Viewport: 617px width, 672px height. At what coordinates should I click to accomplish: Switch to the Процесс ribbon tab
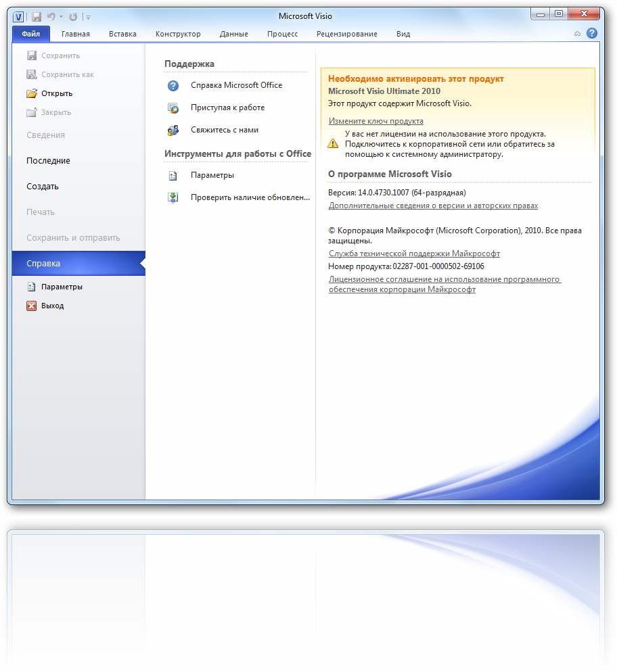tap(282, 34)
